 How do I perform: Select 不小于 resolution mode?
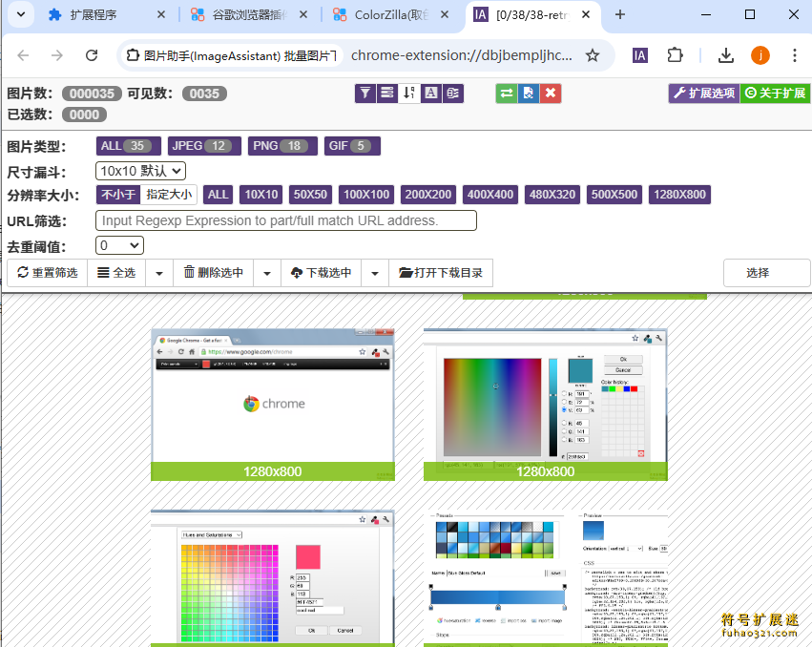(x=118, y=195)
